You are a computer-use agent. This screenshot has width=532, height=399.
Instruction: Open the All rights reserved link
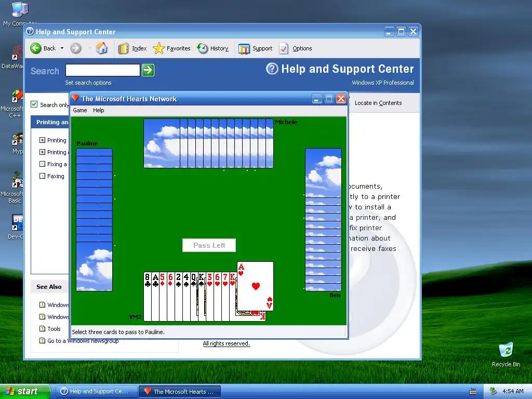(227, 343)
